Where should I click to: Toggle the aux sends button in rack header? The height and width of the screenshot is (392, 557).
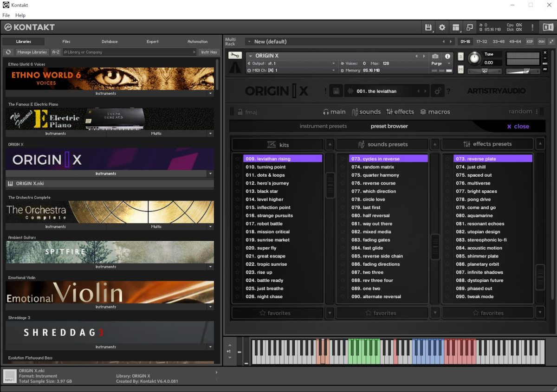click(541, 42)
